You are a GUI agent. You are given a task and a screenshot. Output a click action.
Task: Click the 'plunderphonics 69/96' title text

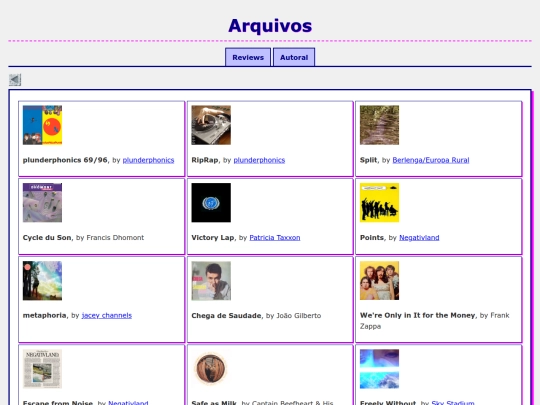[65, 160]
